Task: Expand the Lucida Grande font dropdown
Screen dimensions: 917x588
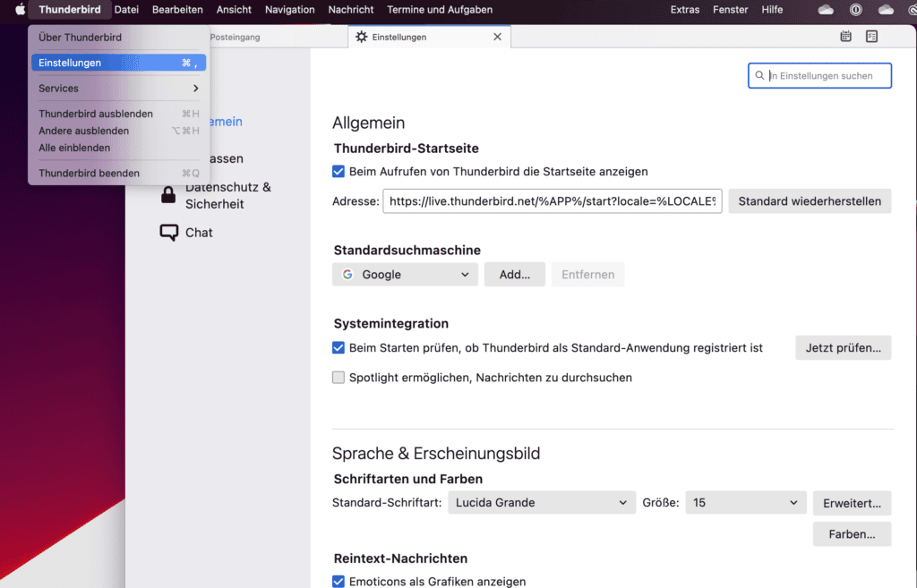Action: coord(542,503)
